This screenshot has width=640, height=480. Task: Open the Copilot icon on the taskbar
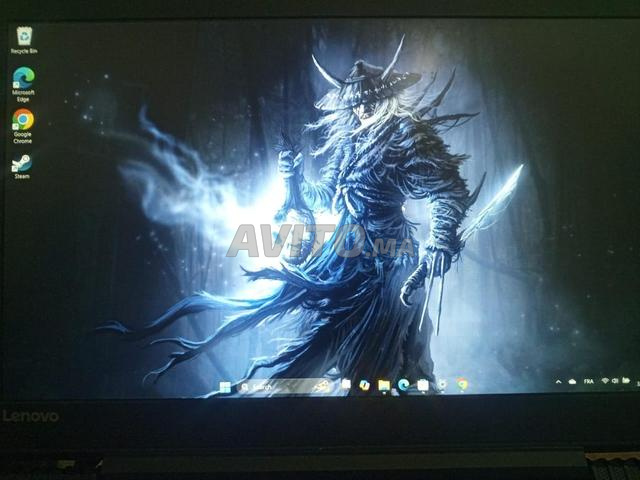click(x=365, y=384)
